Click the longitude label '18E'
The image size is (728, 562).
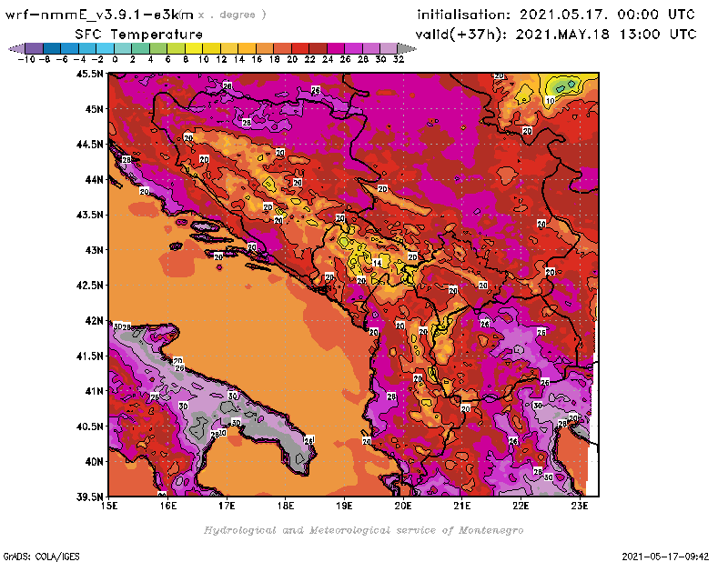click(x=286, y=506)
